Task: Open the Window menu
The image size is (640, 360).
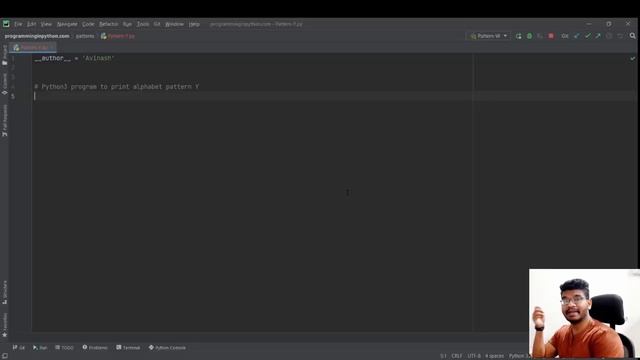Action: pos(174,24)
